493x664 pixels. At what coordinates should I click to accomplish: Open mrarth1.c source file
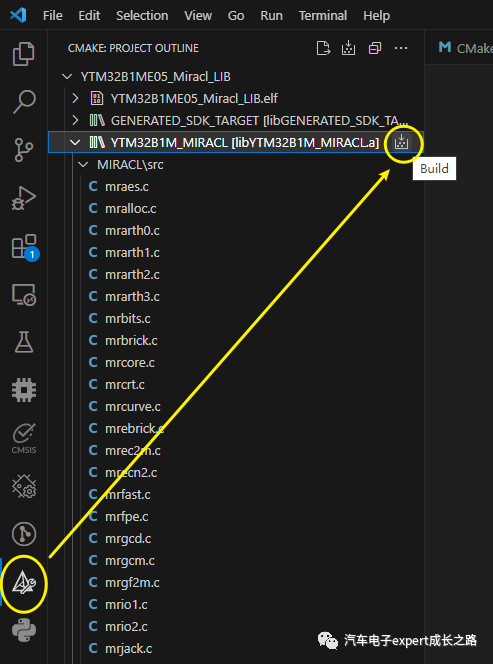click(x=132, y=253)
